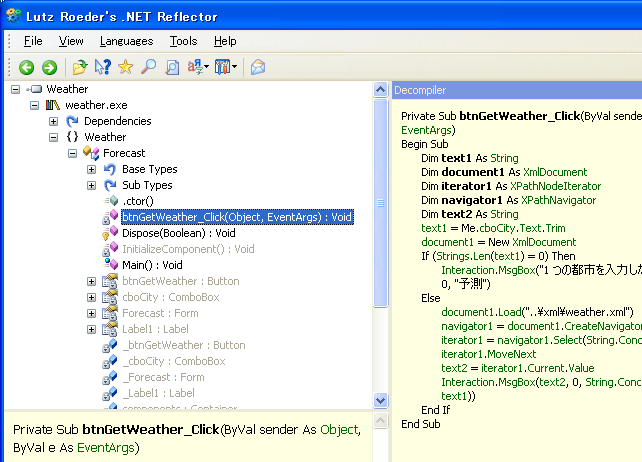Click the Dispose method key icon
642x462 pixels.
click(110, 233)
